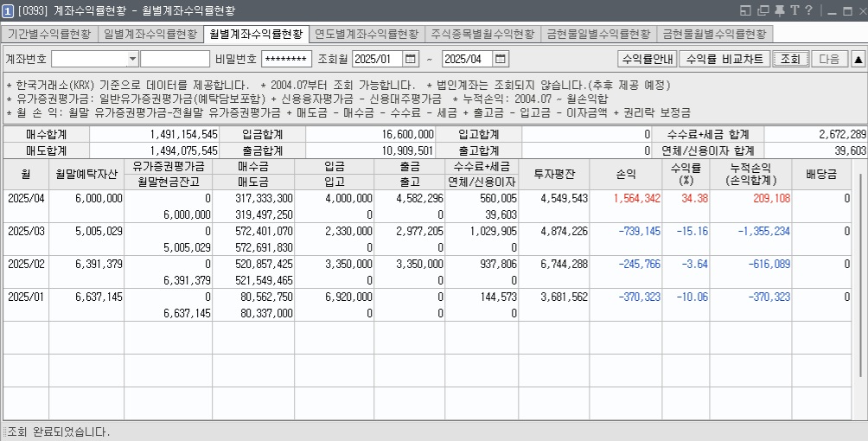Screen dimensions: 868x441
Task: Click the screen layout icon in title bar
Action: (x=745, y=10)
